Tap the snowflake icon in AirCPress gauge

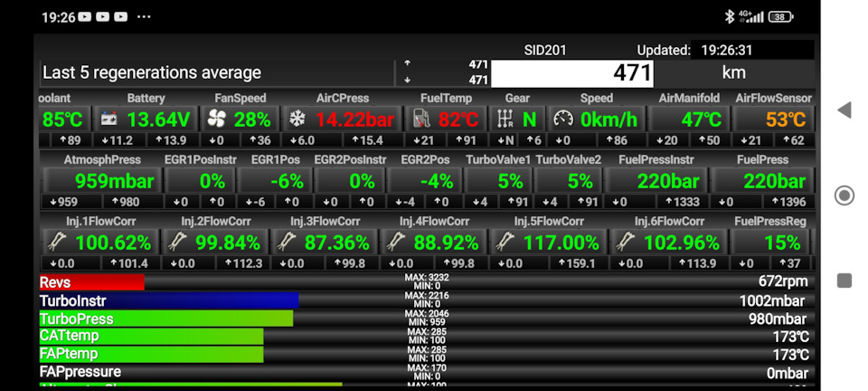point(297,119)
